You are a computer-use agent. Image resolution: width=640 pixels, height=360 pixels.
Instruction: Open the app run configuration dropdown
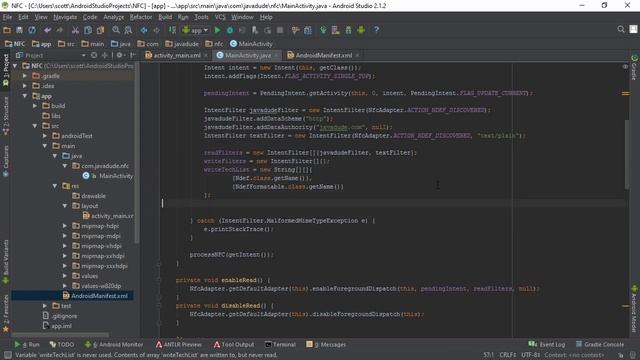click(196, 30)
